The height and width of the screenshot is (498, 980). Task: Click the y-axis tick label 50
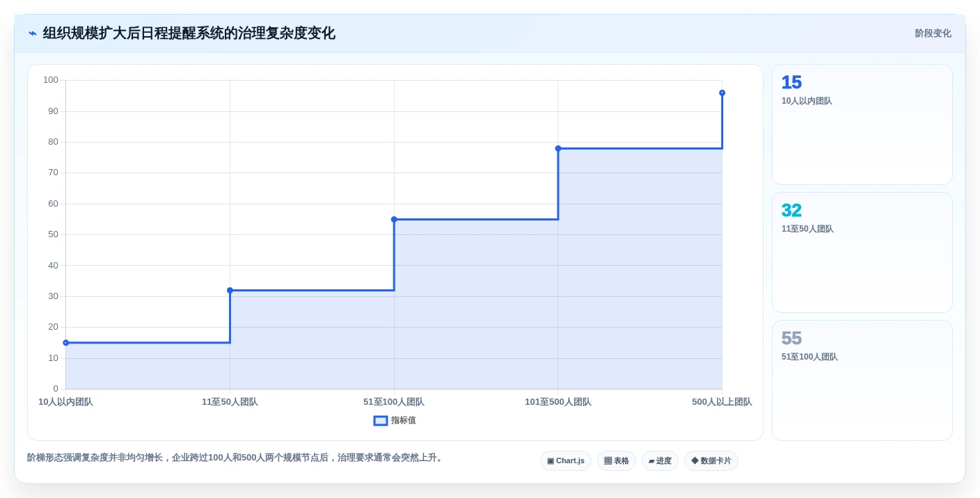(x=54, y=234)
